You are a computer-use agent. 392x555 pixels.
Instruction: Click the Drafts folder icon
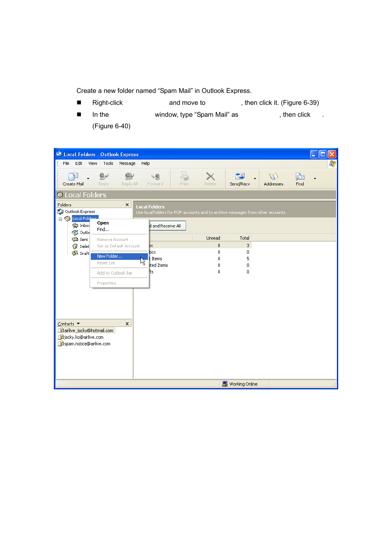click(x=75, y=253)
